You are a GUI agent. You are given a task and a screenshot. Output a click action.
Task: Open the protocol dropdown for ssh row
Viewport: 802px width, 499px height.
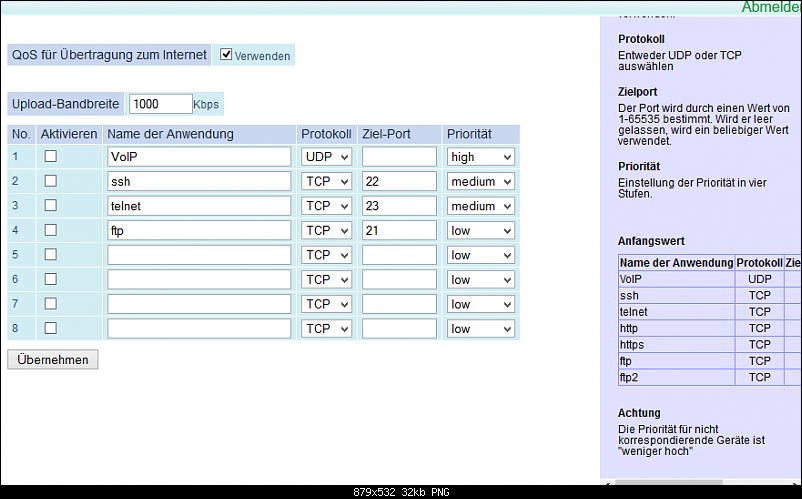click(326, 182)
